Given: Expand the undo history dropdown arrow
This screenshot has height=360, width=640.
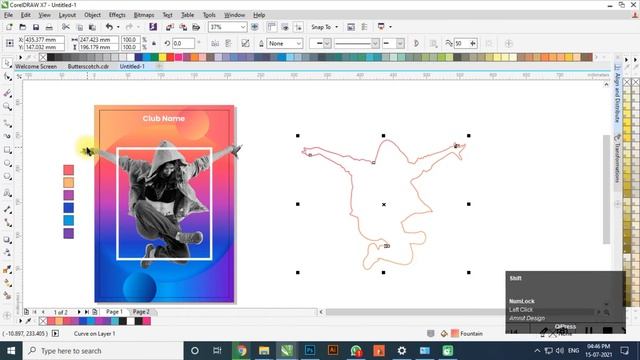Looking at the screenshot, I should click(118, 27).
